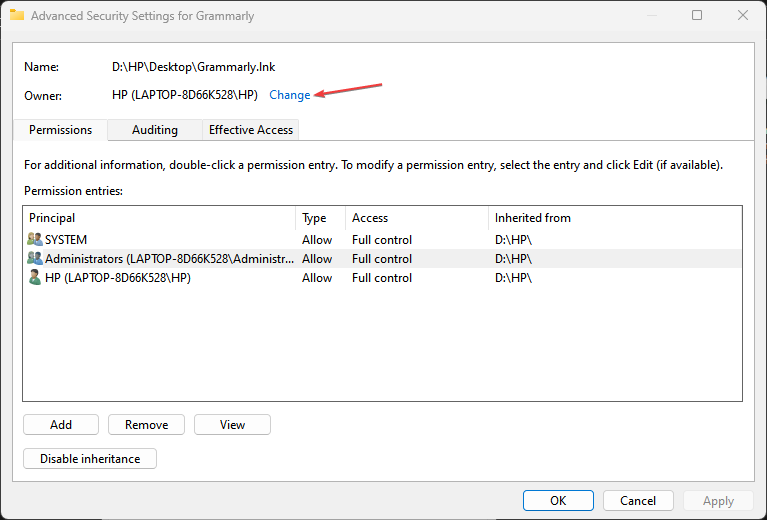Viewport: 767px width, 520px height.
Task: Open the Auditing tab
Action: [155, 130]
